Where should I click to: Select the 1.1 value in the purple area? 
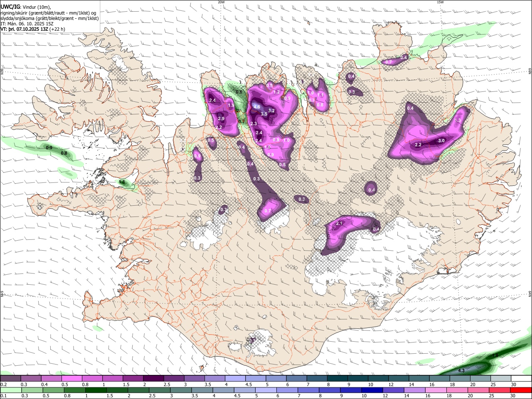[320, 95]
